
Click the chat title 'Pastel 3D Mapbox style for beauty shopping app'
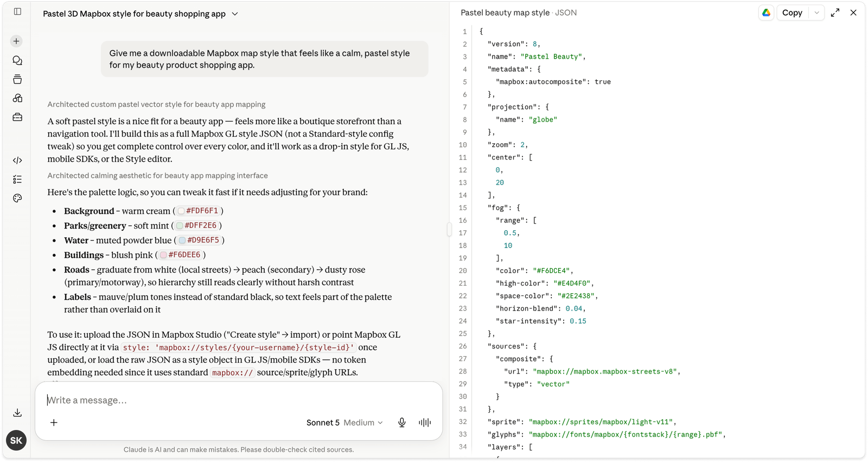tap(134, 14)
